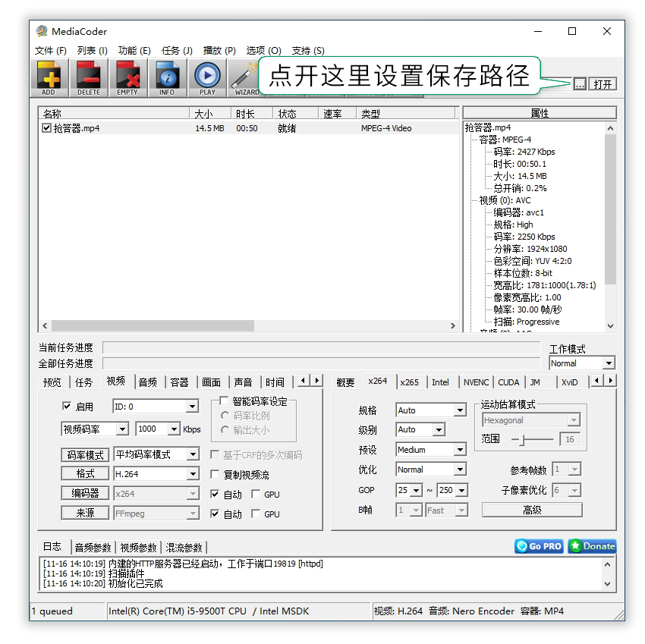Switch to the 混流参数 log tab
This screenshot has height=644, width=645.
coord(184,548)
